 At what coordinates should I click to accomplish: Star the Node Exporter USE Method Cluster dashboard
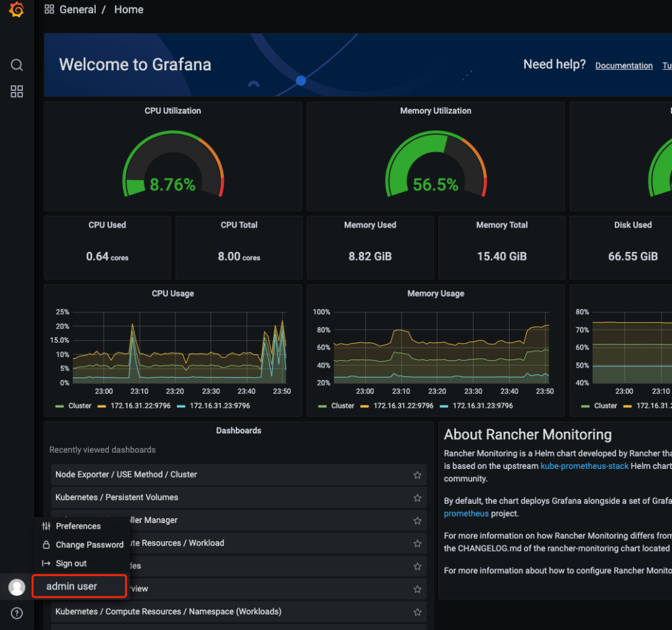(417, 475)
